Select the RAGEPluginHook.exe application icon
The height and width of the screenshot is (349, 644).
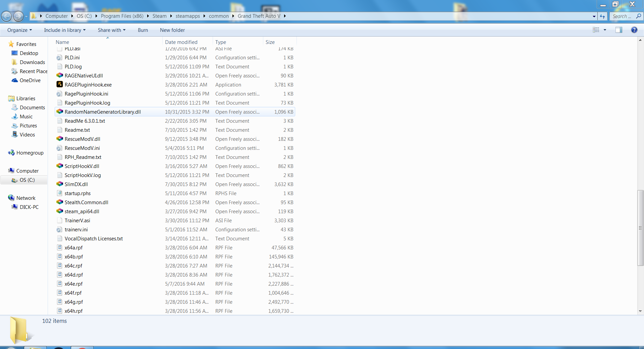click(x=59, y=84)
